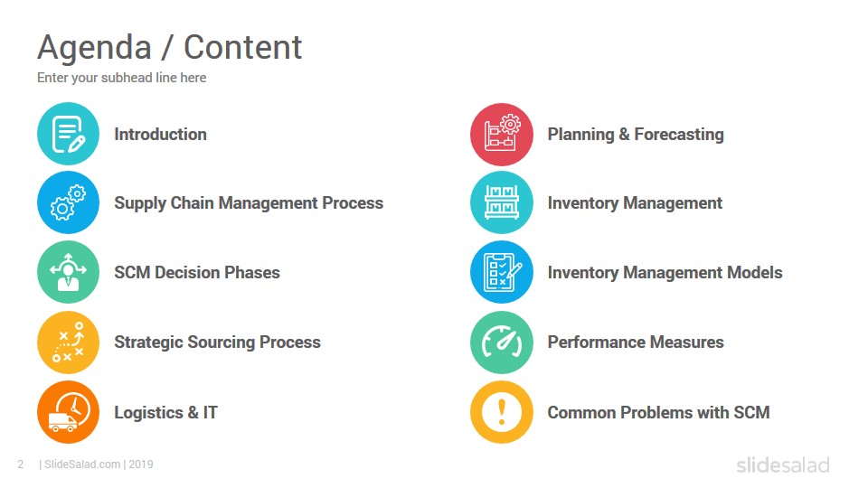868x488 pixels.
Task: Select the Inventory Management Models checklist icon
Action: [x=502, y=272]
